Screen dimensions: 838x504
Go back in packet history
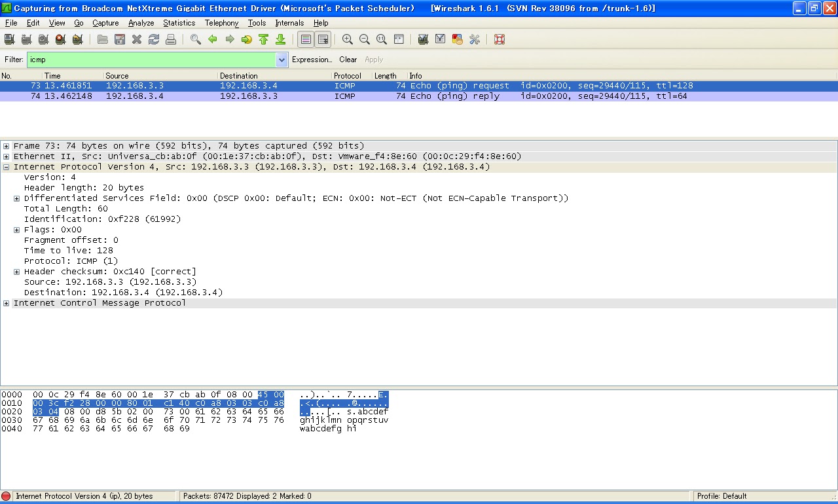click(213, 39)
